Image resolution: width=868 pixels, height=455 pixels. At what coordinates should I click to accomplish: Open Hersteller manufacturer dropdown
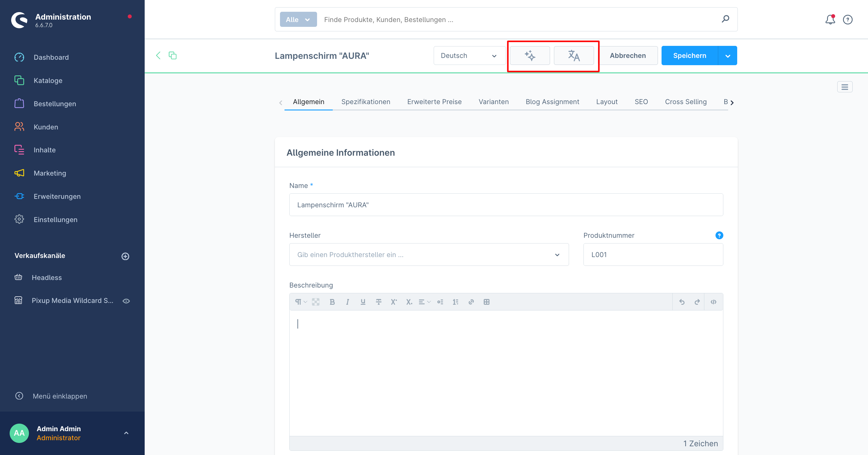(x=429, y=255)
